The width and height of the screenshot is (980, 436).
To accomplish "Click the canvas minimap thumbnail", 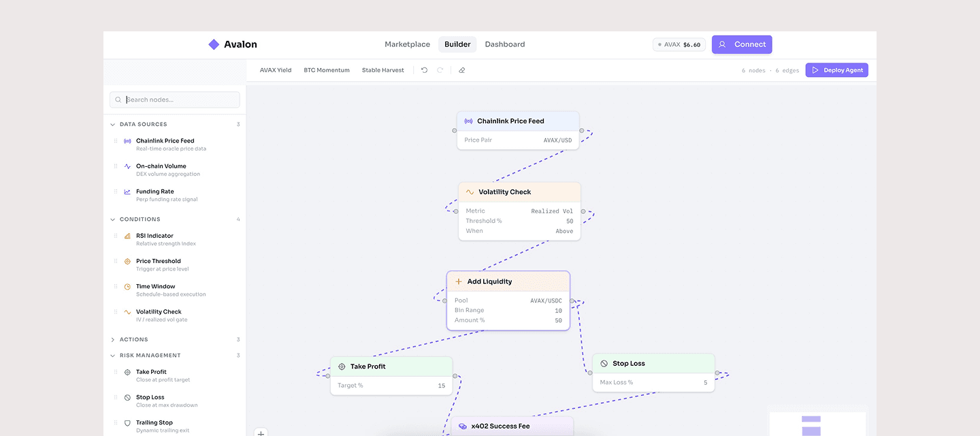I will pos(817,422).
